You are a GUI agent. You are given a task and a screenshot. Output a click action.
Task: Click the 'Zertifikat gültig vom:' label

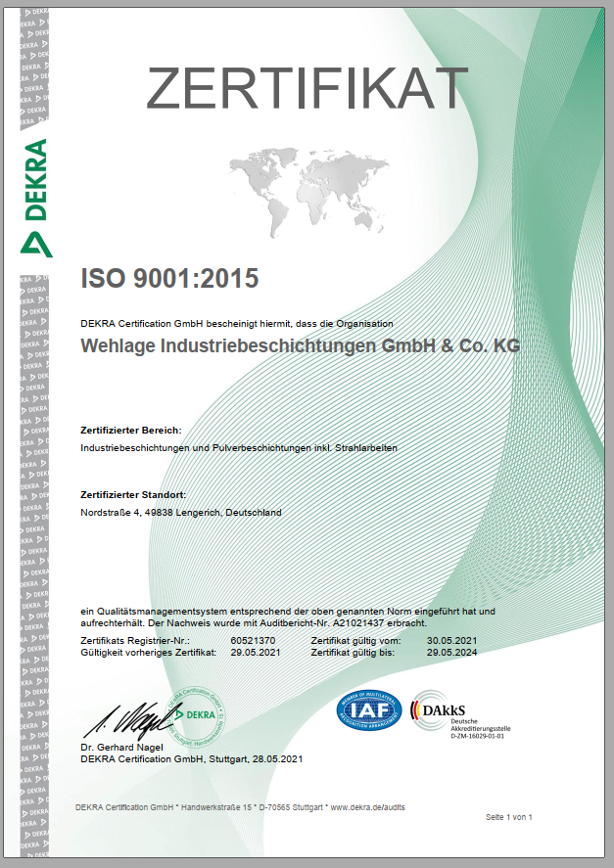coord(355,641)
